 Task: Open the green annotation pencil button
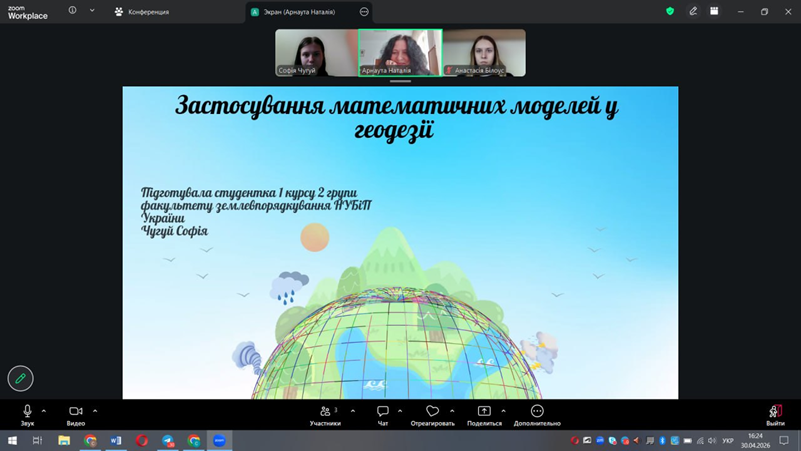pos(20,378)
